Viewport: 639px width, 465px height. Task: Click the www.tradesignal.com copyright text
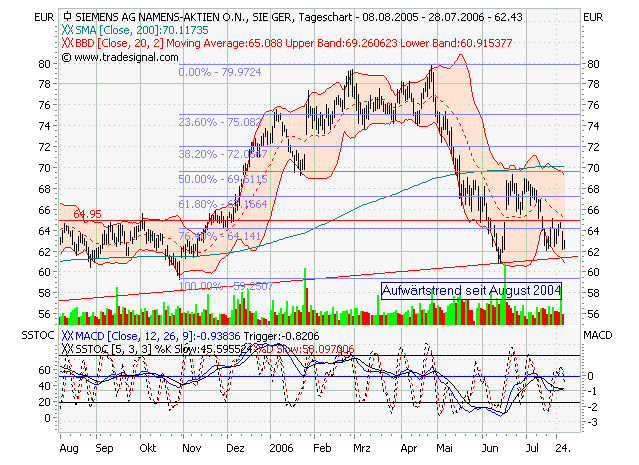click(x=120, y=57)
